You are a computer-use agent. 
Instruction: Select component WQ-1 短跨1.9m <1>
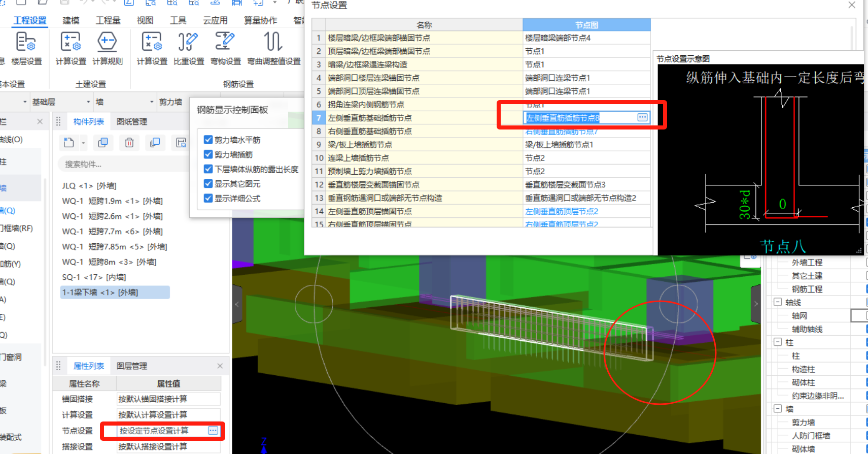pos(112,201)
